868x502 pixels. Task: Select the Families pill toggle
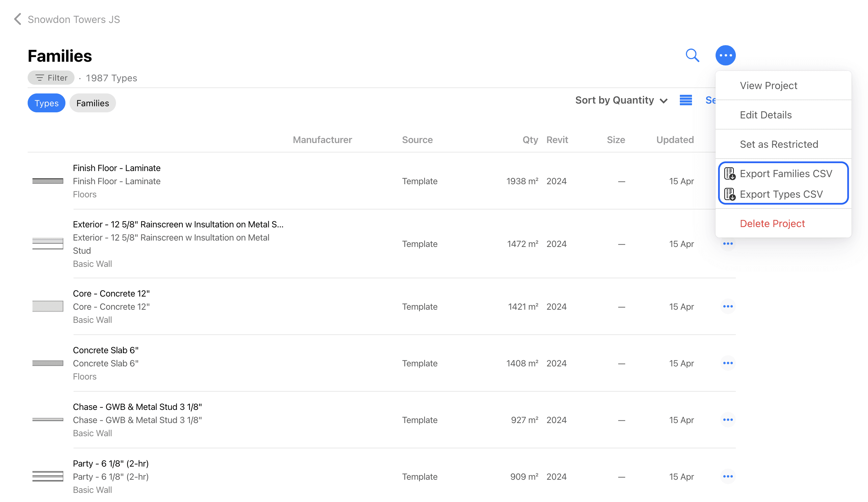(x=92, y=103)
